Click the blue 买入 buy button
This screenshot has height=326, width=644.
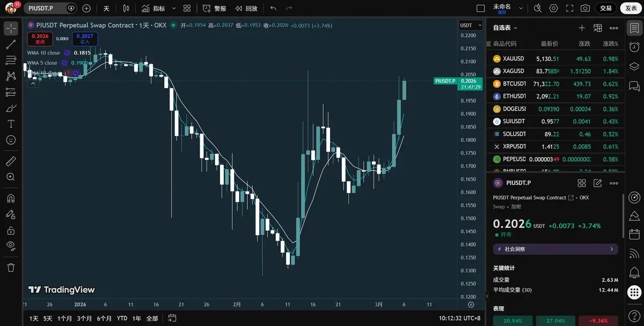(85, 39)
